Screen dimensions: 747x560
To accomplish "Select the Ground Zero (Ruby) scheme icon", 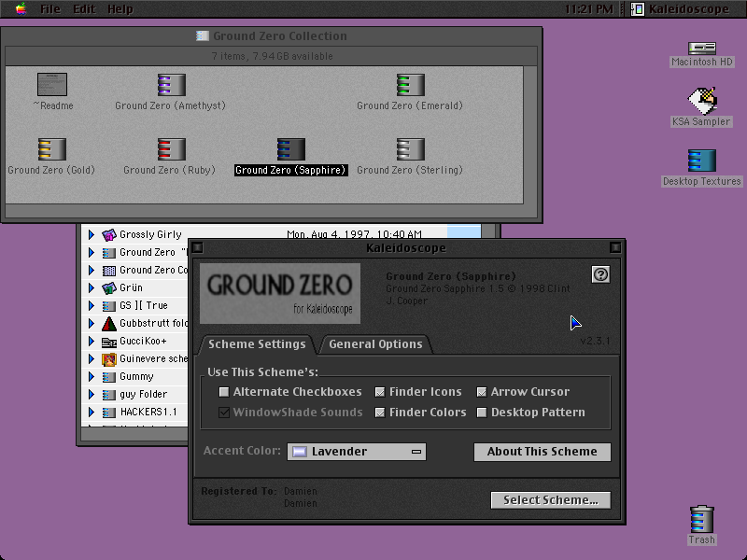I will coord(172,149).
